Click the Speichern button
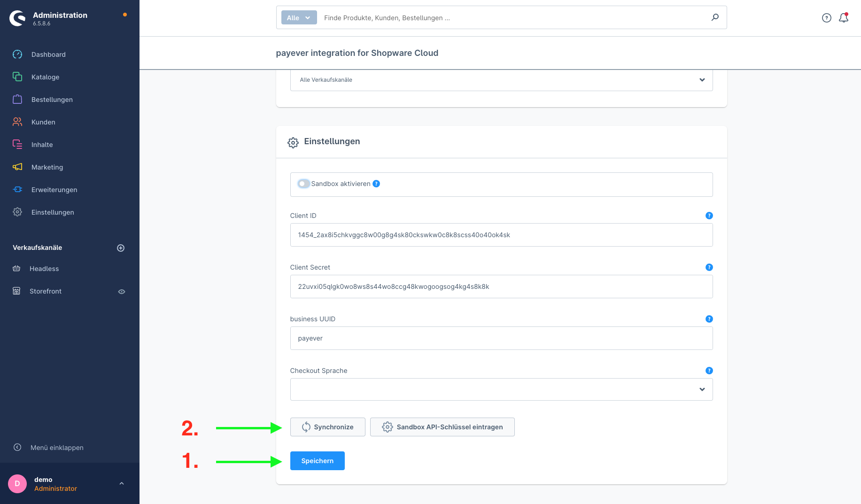The height and width of the screenshot is (504, 861). coord(317,461)
